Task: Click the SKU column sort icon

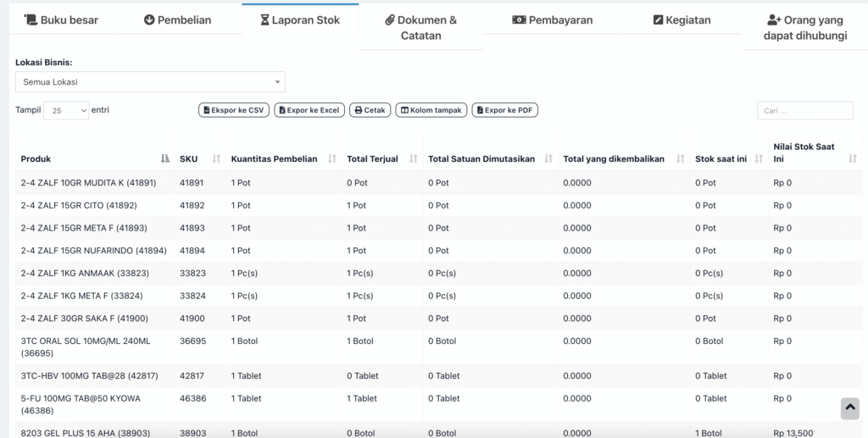Action: click(216, 158)
